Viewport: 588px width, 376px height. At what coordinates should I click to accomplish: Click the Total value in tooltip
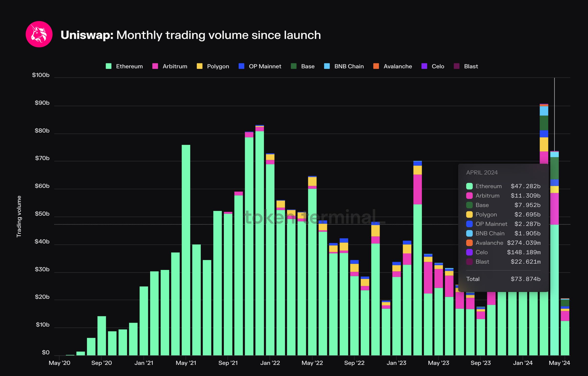(525, 279)
